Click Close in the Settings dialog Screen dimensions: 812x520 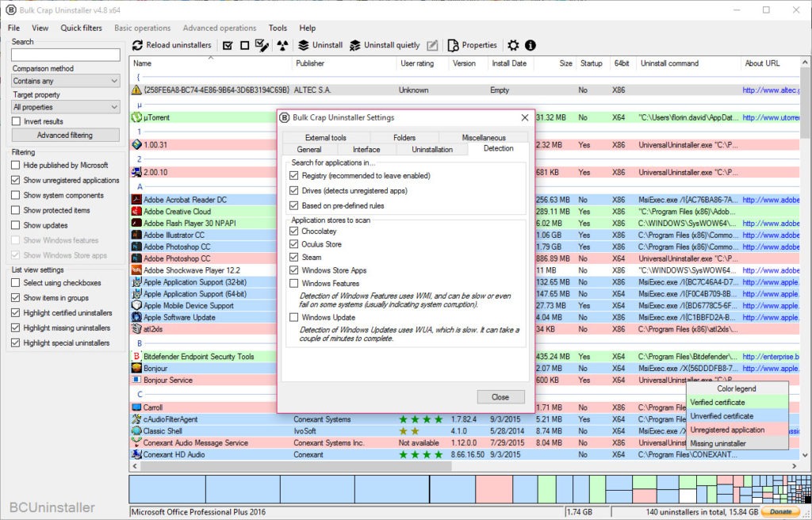(x=501, y=396)
